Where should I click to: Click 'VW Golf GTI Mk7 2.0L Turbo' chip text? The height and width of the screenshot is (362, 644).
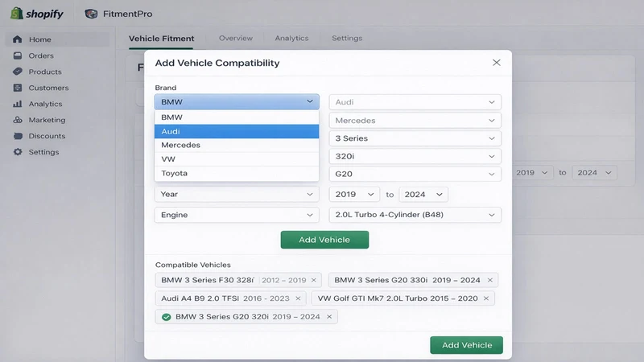click(373, 298)
